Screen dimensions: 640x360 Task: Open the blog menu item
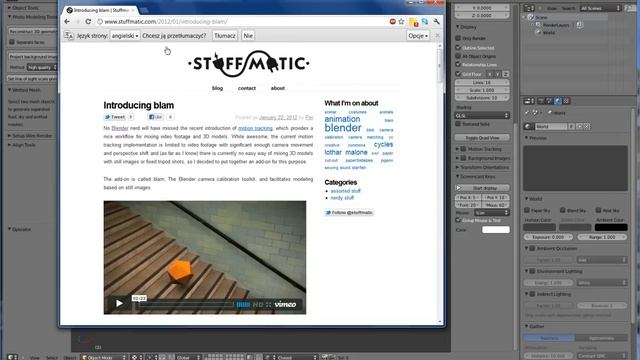tap(218, 88)
